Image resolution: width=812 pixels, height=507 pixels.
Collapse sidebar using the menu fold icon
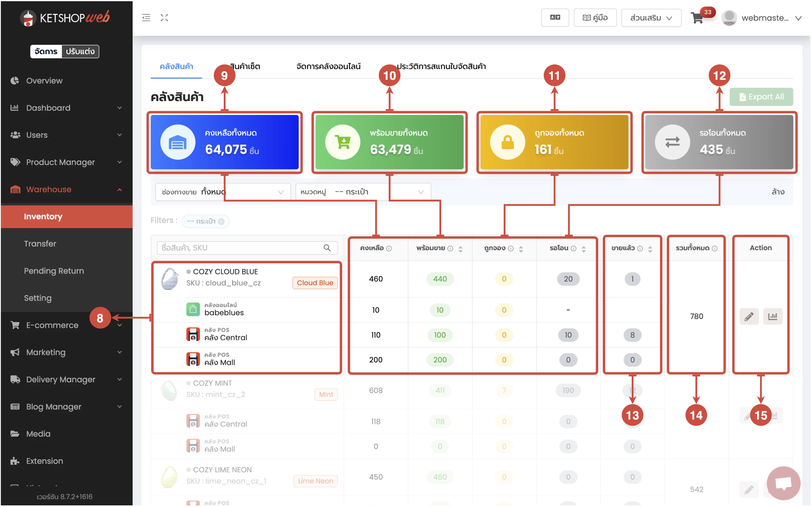coord(146,18)
